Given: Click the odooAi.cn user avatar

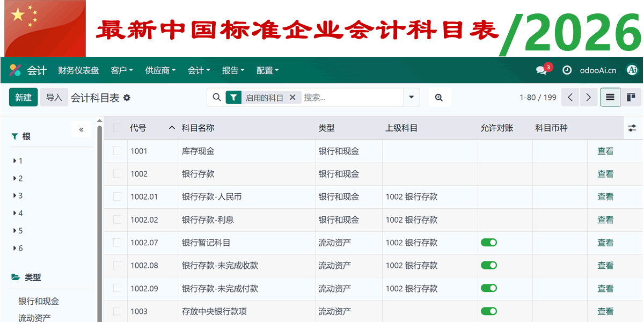Looking at the screenshot, I should tap(632, 70).
